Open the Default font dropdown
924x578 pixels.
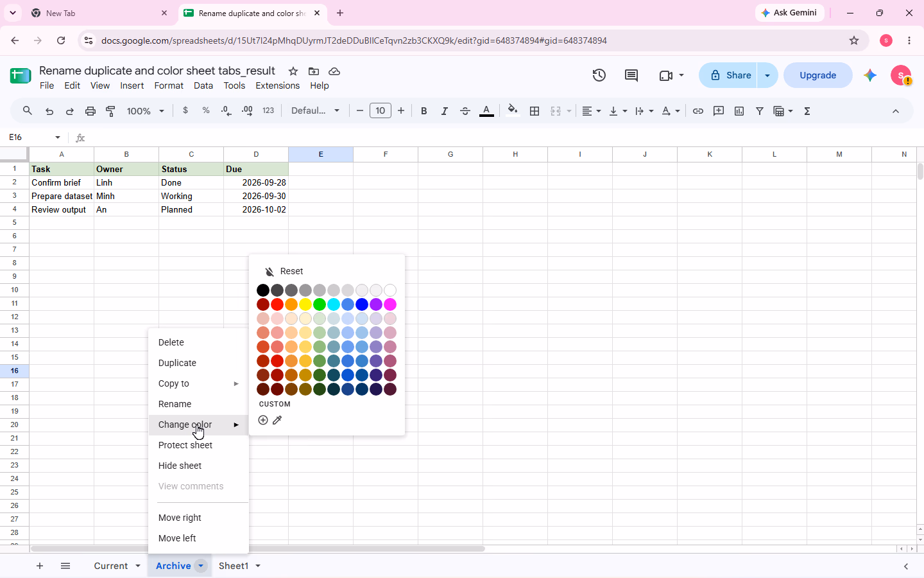315,111
